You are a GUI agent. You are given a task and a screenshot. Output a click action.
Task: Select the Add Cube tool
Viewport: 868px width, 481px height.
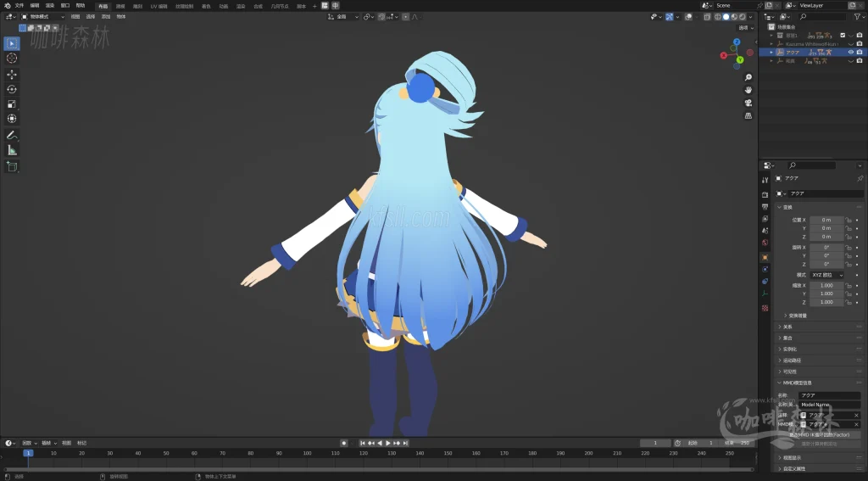(12, 167)
